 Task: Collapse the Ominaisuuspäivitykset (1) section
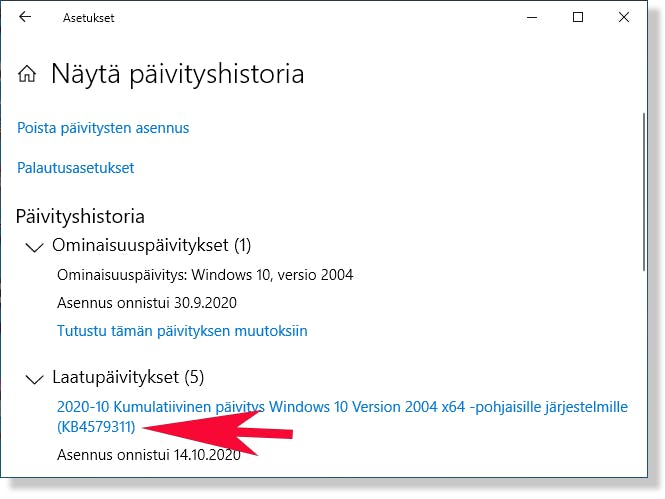coord(34,247)
